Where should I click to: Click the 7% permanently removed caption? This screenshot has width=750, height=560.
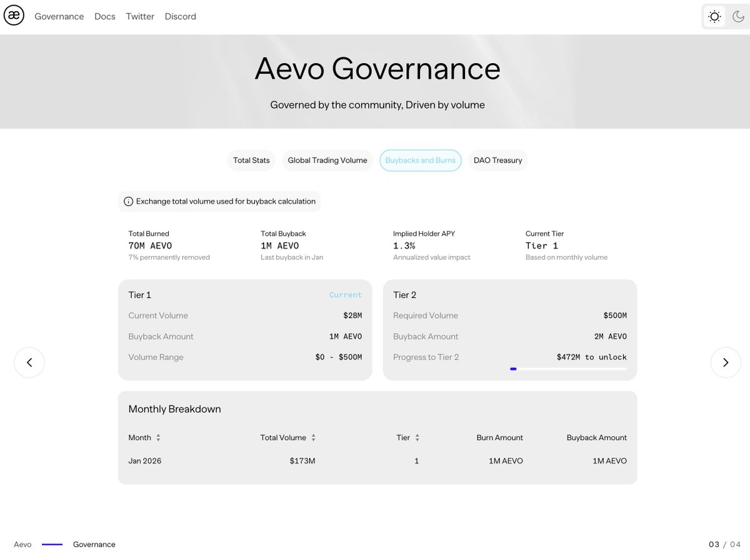169,257
